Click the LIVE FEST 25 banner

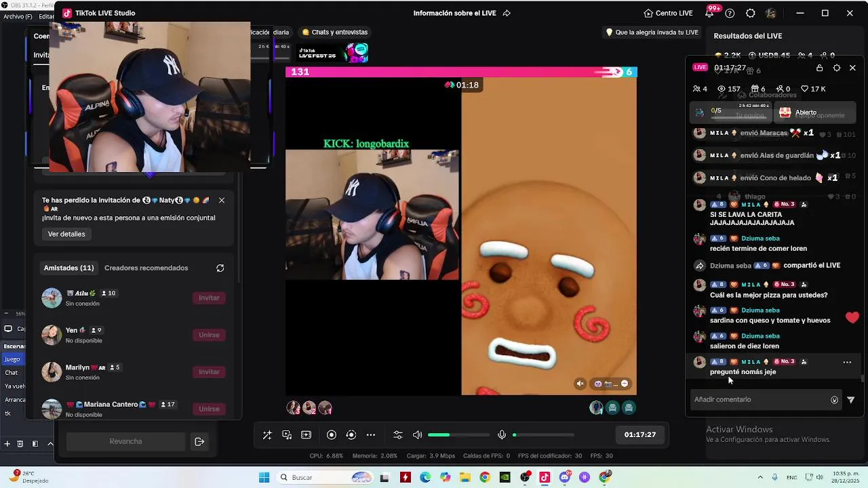point(332,53)
